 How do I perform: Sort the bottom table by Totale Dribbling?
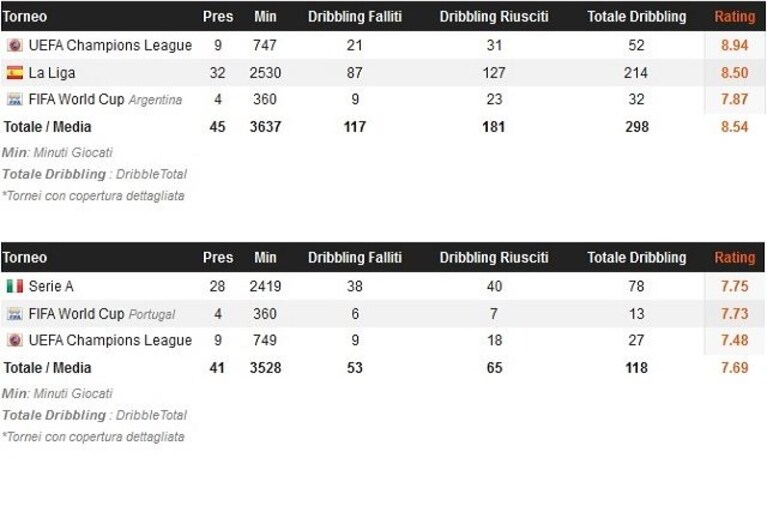coord(636,257)
